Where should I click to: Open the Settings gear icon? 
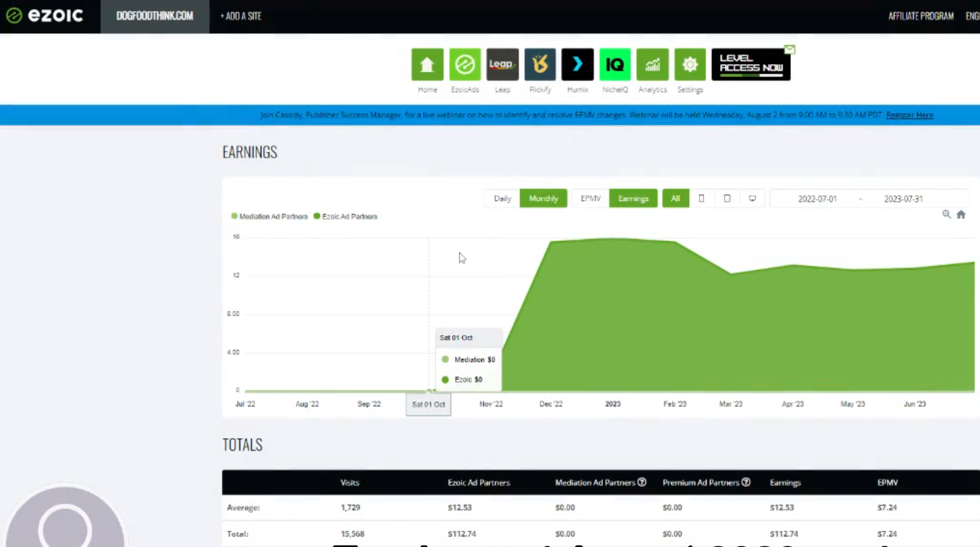[x=690, y=64]
